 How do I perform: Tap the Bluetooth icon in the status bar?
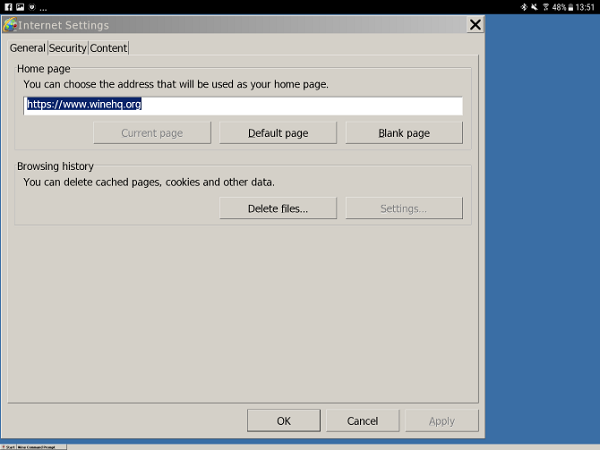click(x=524, y=7)
